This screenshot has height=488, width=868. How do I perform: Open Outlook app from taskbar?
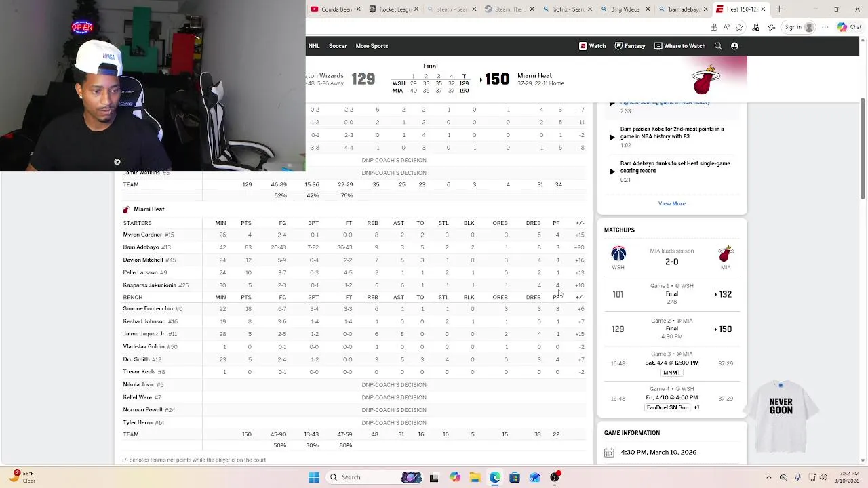(x=534, y=477)
